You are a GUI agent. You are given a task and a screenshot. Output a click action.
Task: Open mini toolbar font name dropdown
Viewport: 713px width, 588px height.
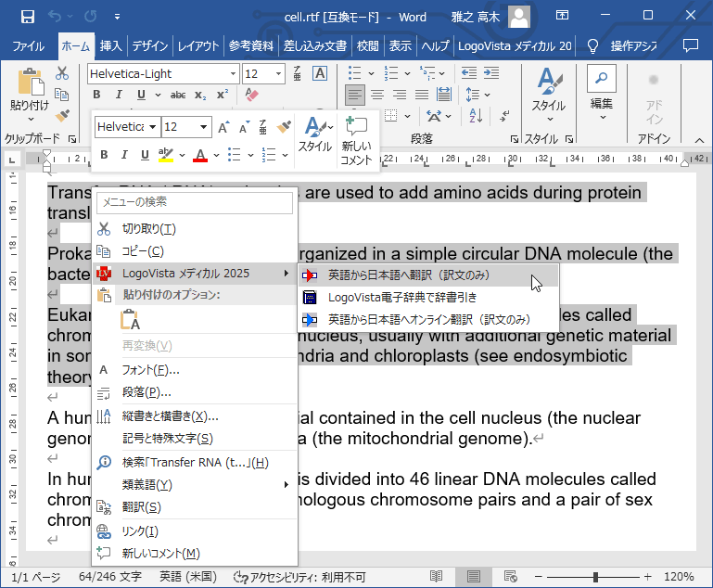pos(153,127)
